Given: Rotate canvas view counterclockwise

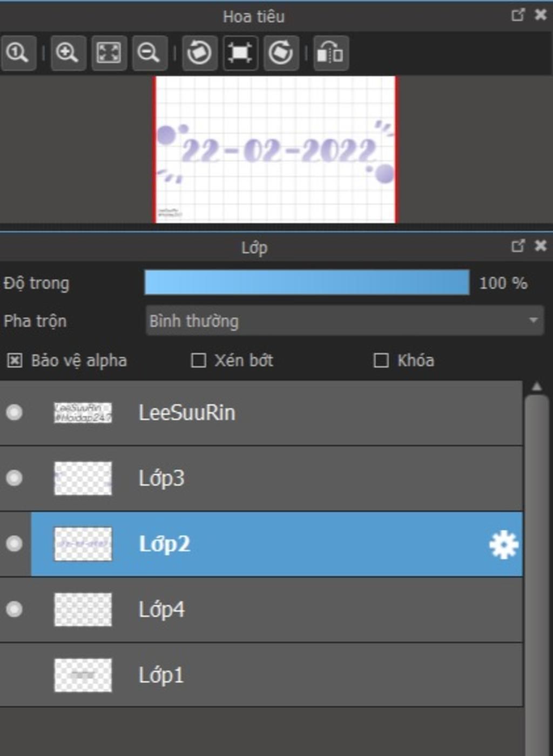Looking at the screenshot, I should (x=199, y=53).
